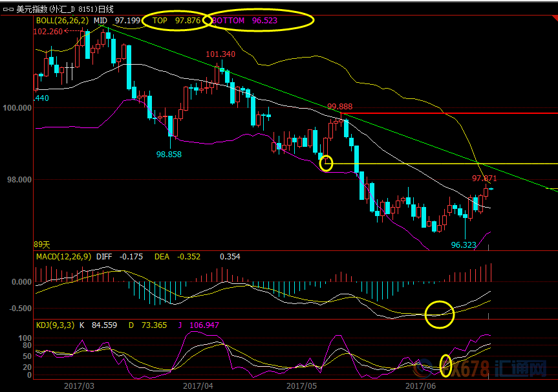Click the 98.858 swing low label
Viewport: 558px width, 392px height.
pos(169,155)
